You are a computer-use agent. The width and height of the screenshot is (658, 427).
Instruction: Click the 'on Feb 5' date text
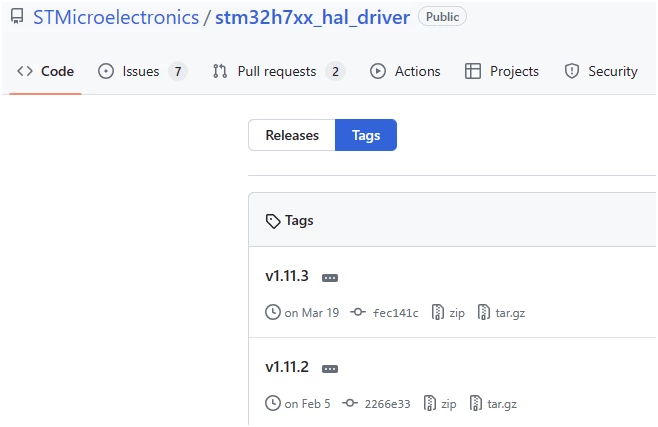click(308, 404)
